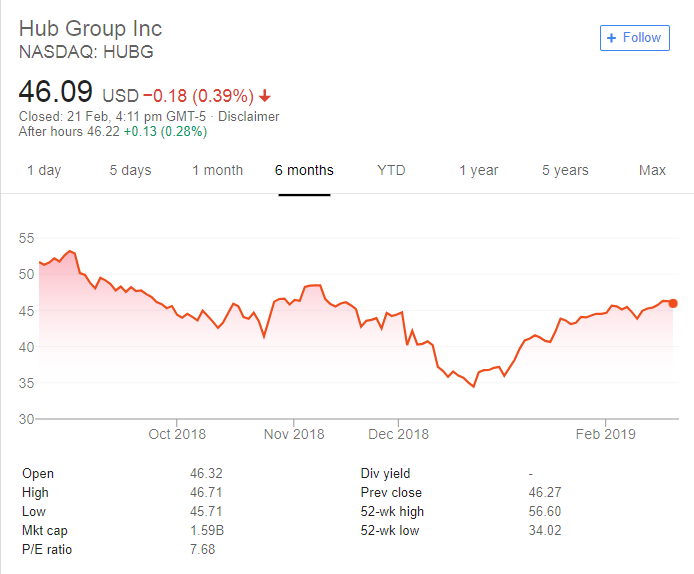Open the 1 year chart tab
Image resolution: width=694 pixels, height=574 pixels.
pos(478,170)
